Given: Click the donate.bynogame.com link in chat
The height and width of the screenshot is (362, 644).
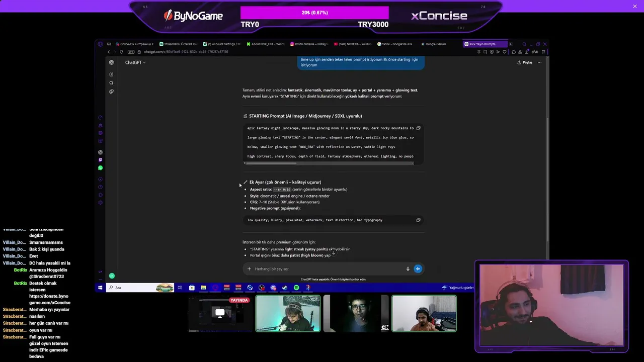Looking at the screenshot, I should [x=49, y=300].
